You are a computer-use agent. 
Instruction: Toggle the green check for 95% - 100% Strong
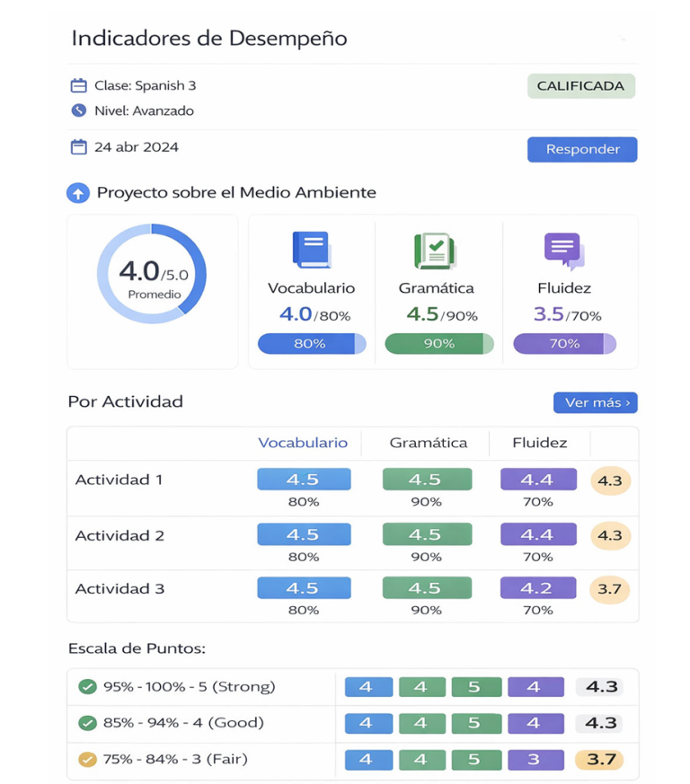point(87,687)
